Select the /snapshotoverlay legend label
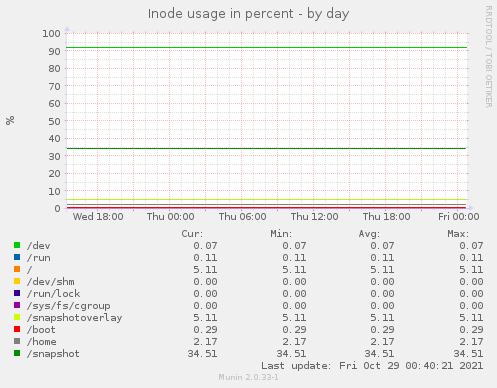Screen dimensions: 497x388 (x=74, y=318)
